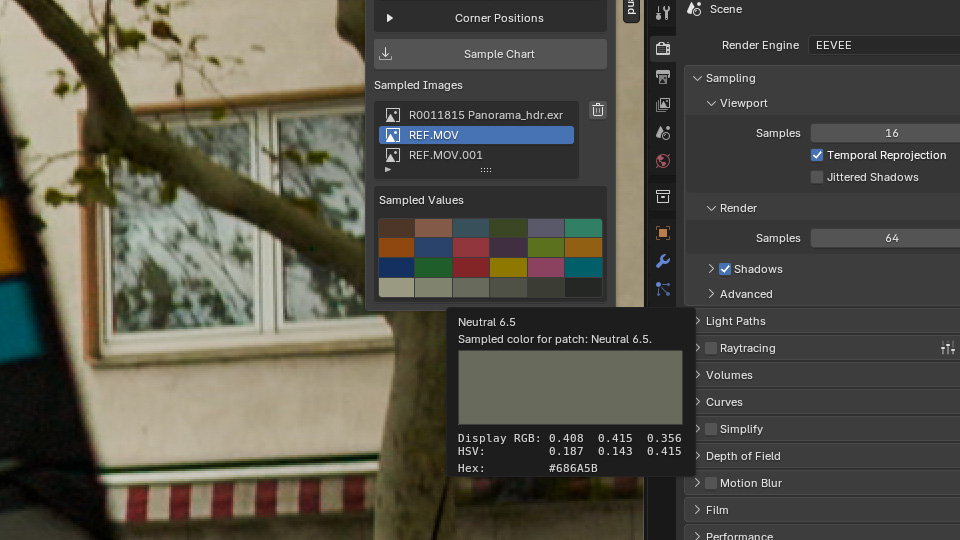Enable the Motion Blur checkbox
The image size is (960, 540).
[x=711, y=482]
